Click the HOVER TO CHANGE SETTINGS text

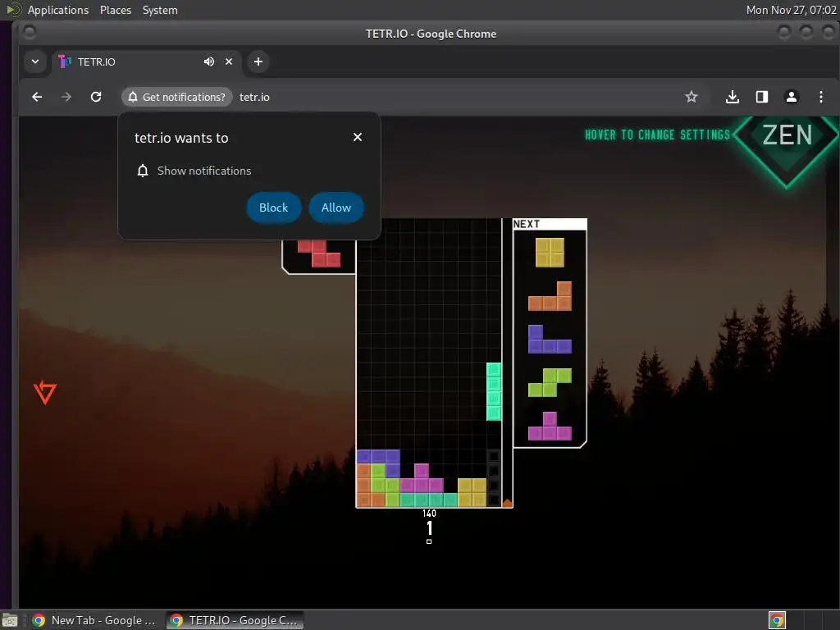click(x=657, y=135)
